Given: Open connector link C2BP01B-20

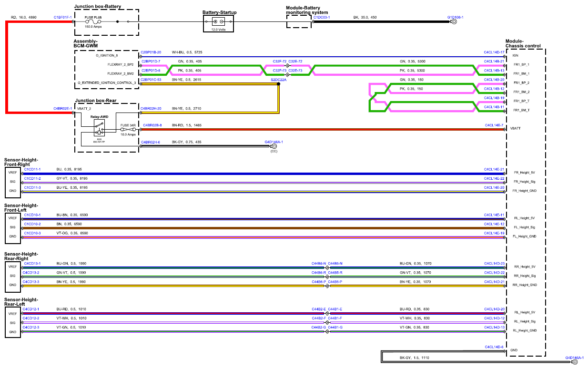Looking at the screenshot, I should [x=151, y=52].
